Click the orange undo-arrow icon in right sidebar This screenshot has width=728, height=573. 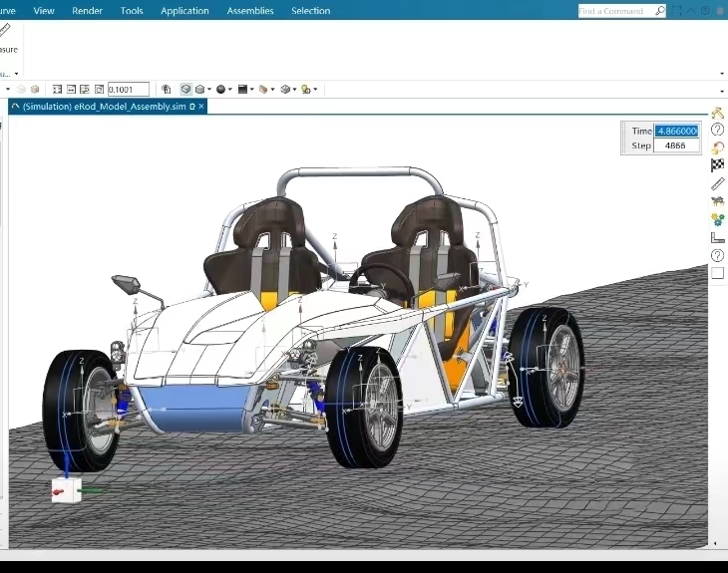pyautogui.click(x=717, y=147)
